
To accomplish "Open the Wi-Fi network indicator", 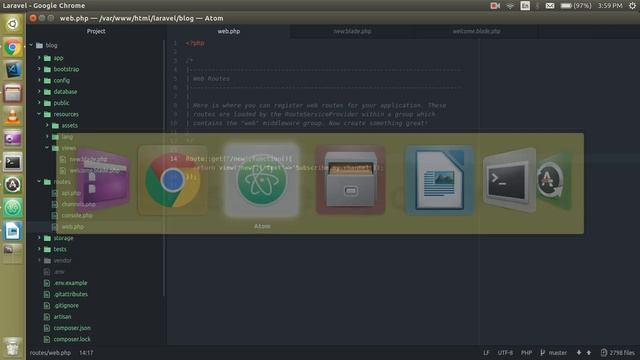I will click(x=510, y=6).
